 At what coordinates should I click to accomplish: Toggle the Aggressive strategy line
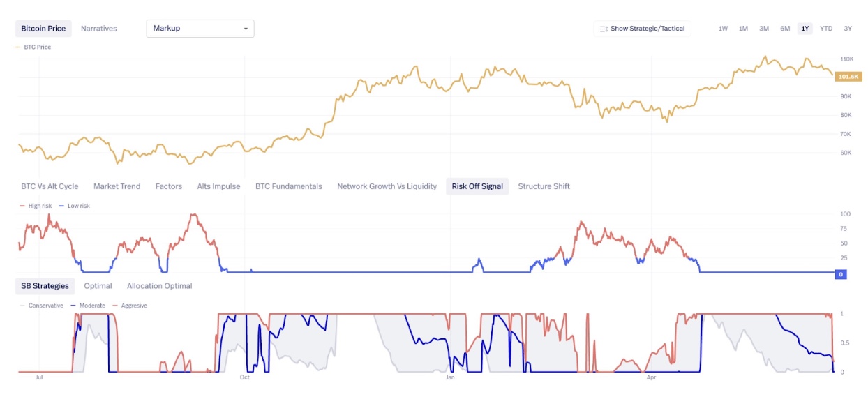pyautogui.click(x=133, y=306)
